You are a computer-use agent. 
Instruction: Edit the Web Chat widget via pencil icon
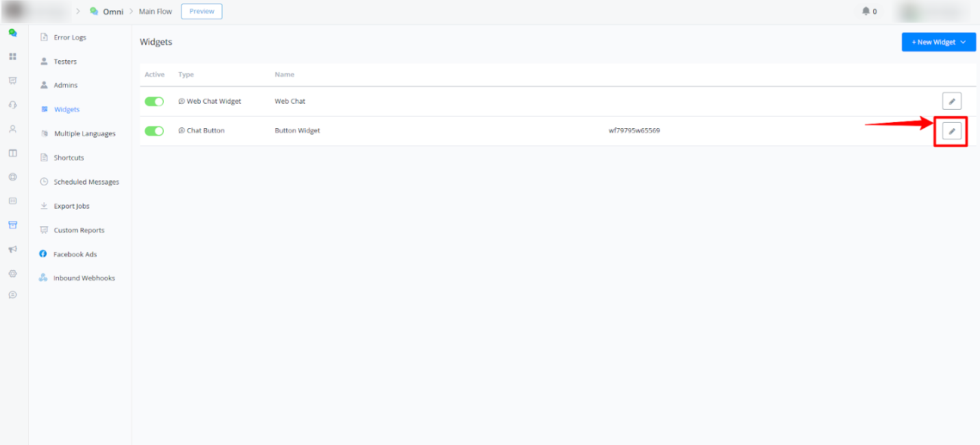[951, 101]
